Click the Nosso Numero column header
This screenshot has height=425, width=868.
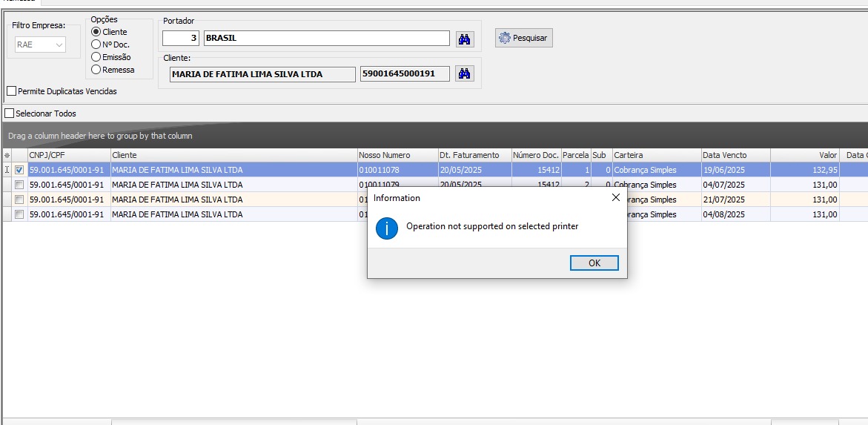pyautogui.click(x=397, y=155)
